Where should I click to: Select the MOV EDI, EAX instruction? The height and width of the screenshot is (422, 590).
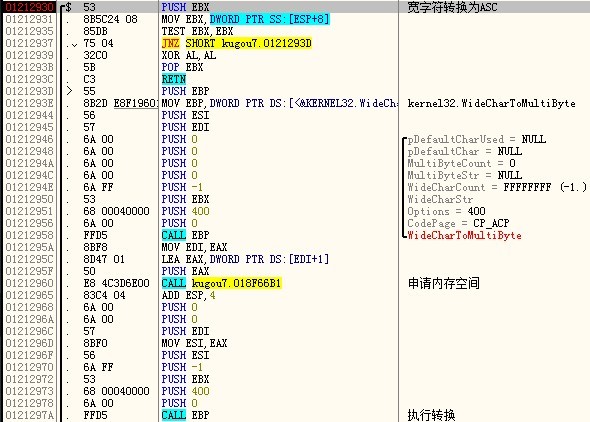pos(195,247)
